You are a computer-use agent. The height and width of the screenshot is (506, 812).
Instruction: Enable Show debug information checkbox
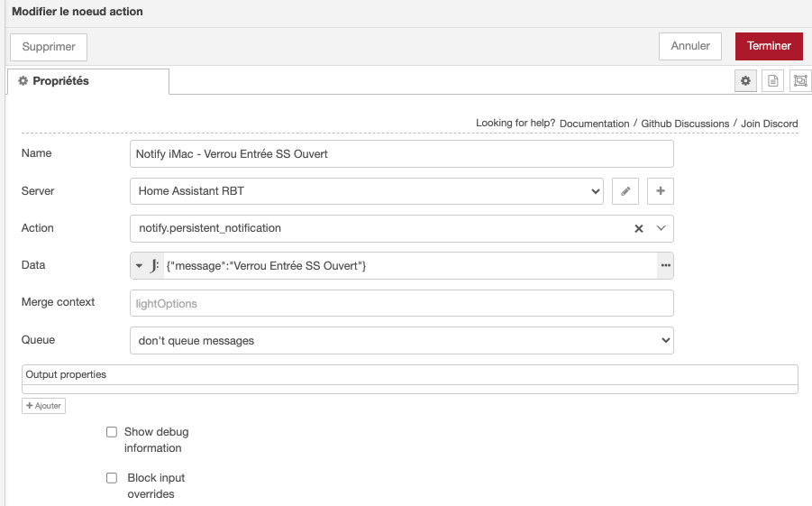click(112, 432)
